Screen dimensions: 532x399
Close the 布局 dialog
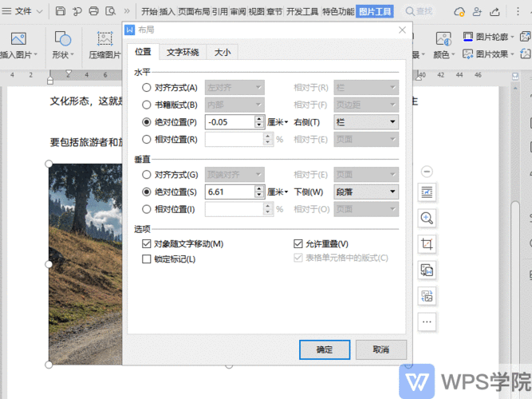(402, 30)
